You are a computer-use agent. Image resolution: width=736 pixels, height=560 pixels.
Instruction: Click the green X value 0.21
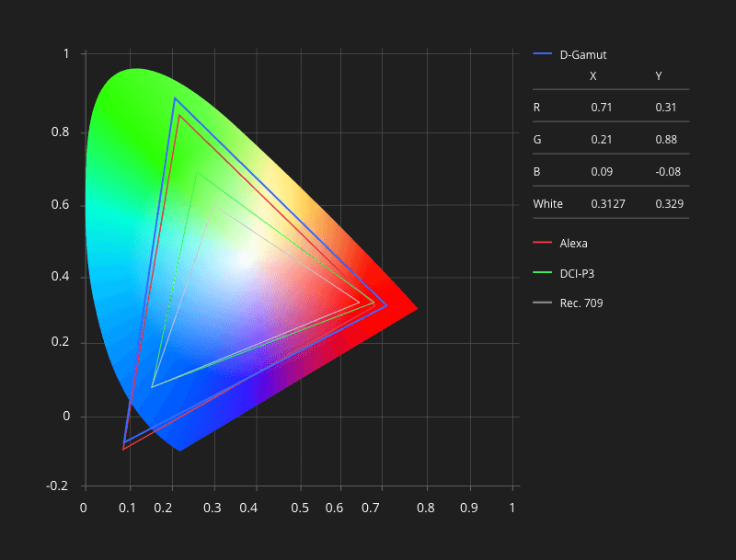tap(602, 140)
